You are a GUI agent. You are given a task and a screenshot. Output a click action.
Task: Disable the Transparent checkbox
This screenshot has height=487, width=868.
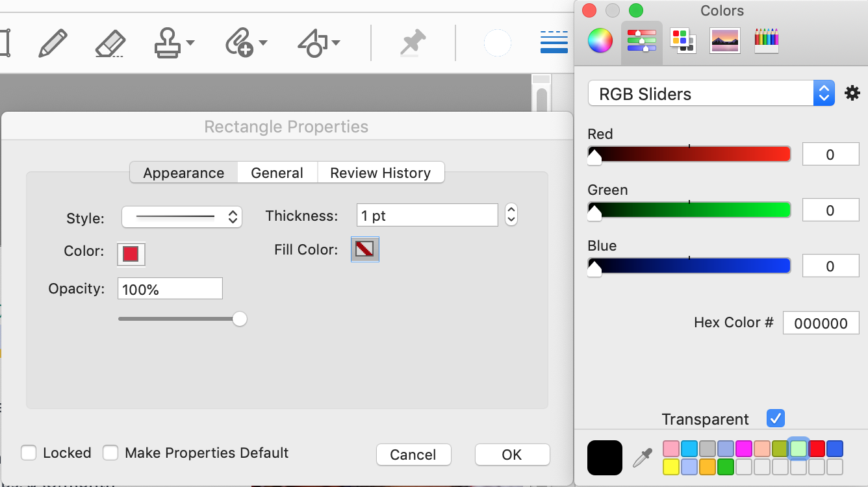pos(775,418)
